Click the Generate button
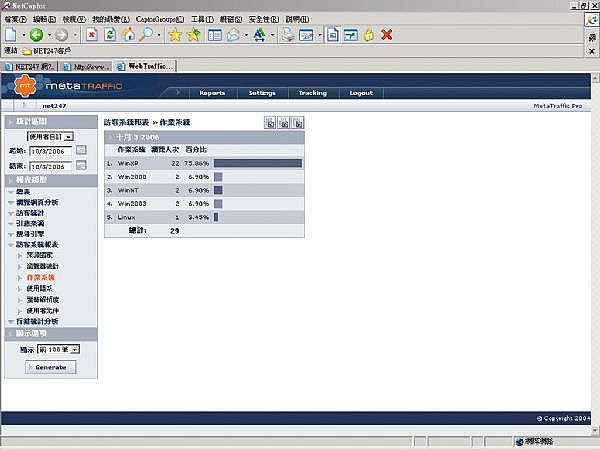 pyautogui.click(x=50, y=367)
